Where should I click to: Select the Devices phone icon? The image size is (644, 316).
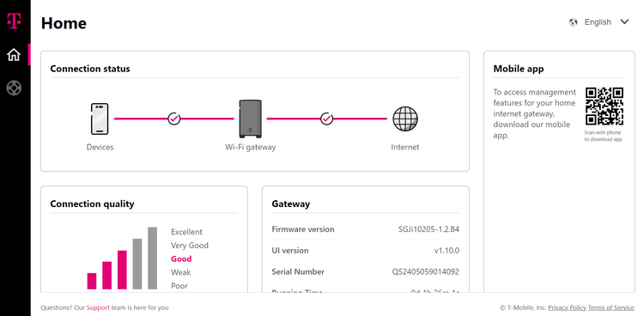(x=100, y=118)
